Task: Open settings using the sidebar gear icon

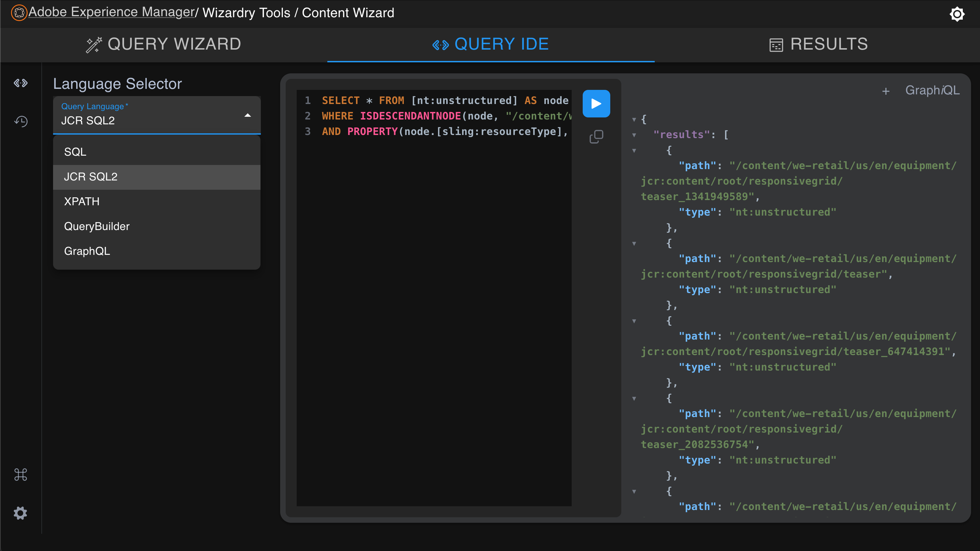Action: tap(21, 513)
